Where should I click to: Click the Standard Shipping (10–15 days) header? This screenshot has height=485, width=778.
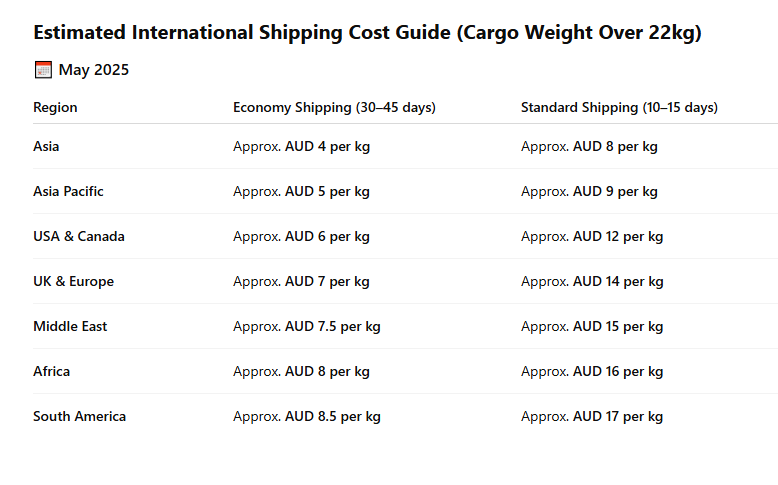pyautogui.click(x=619, y=107)
